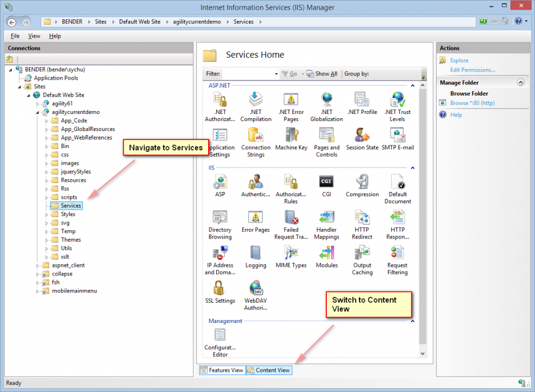
Task: Open SSL Settings
Action: point(220,291)
